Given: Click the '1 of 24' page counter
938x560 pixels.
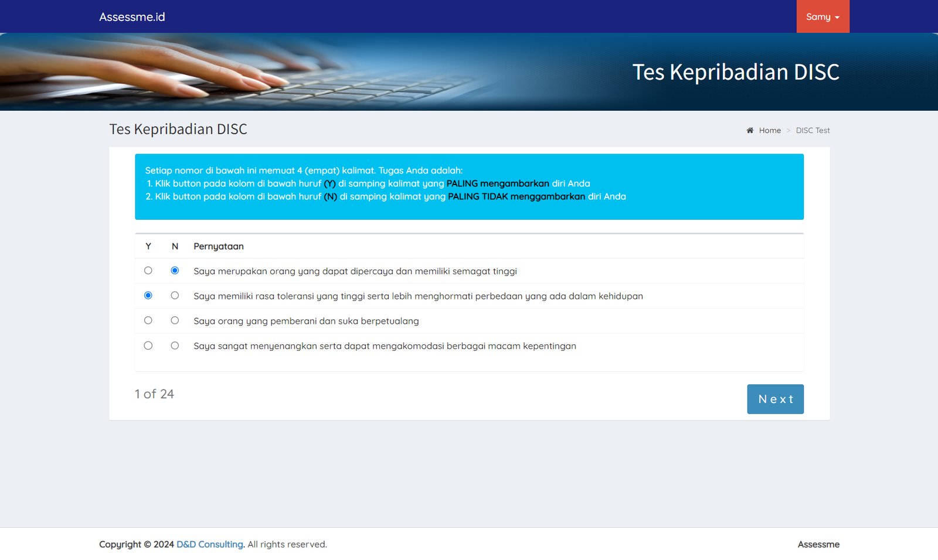Looking at the screenshot, I should pyautogui.click(x=154, y=394).
